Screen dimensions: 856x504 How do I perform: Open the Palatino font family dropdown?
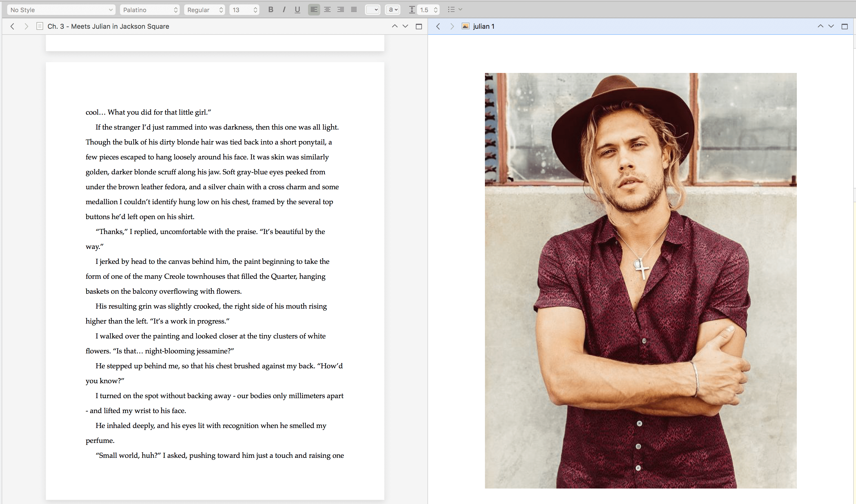click(x=150, y=10)
